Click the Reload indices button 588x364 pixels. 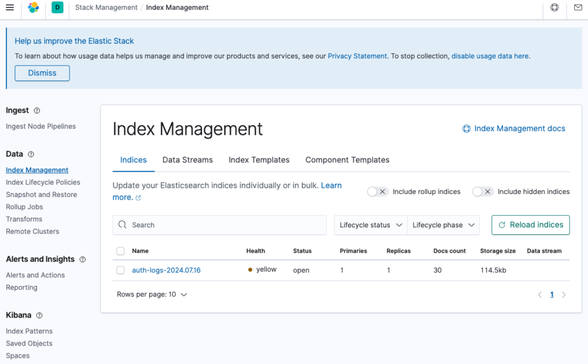click(x=531, y=225)
